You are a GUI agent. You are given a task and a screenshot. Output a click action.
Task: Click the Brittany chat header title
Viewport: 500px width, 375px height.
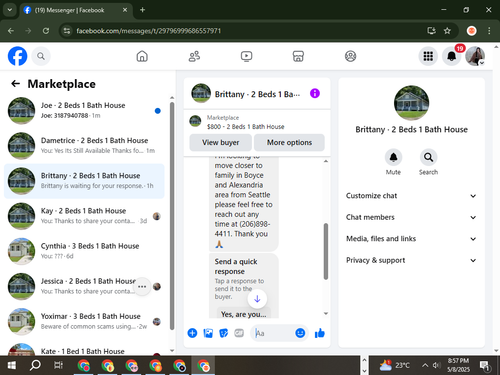pyautogui.click(x=257, y=94)
